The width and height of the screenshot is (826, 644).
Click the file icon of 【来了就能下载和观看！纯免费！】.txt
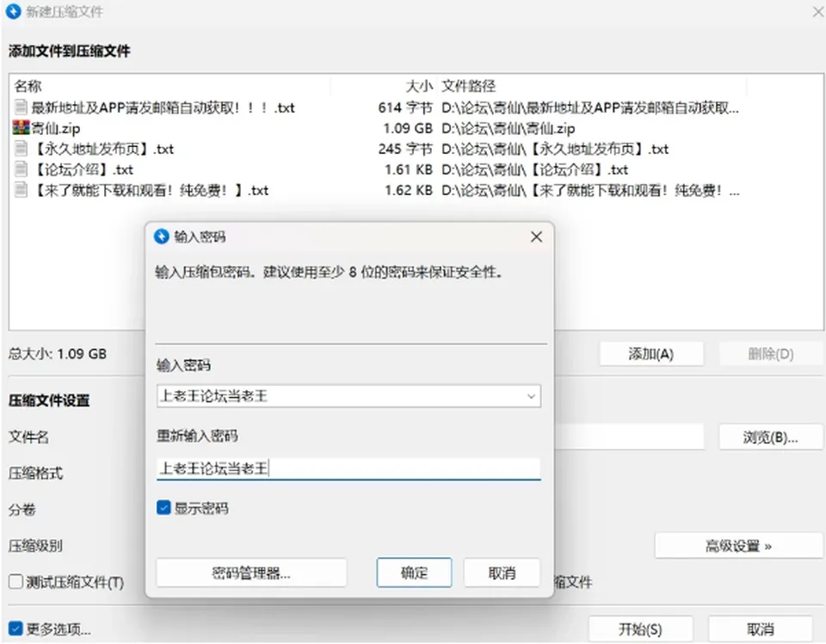tap(21, 189)
